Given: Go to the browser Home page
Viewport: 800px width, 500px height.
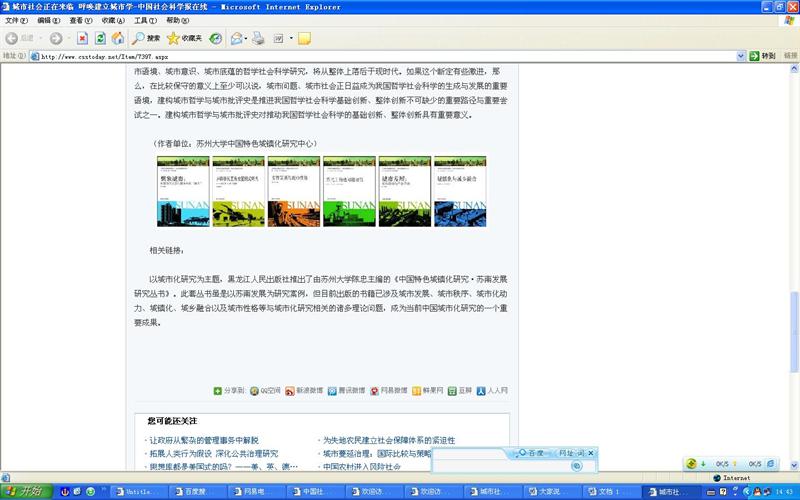Looking at the screenshot, I should click(x=118, y=38).
